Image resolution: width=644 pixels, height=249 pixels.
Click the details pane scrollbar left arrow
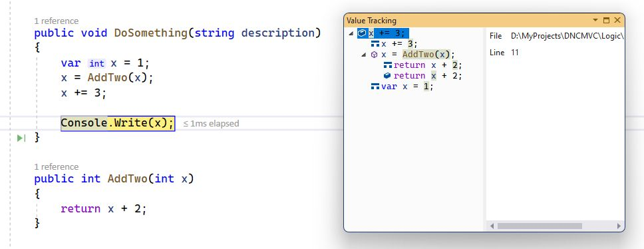(492, 226)
